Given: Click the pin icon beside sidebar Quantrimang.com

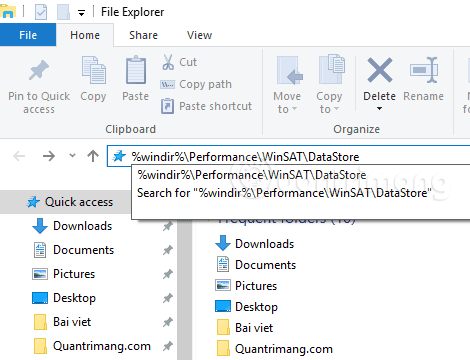Looking at the screenshot, I should 168,346.
